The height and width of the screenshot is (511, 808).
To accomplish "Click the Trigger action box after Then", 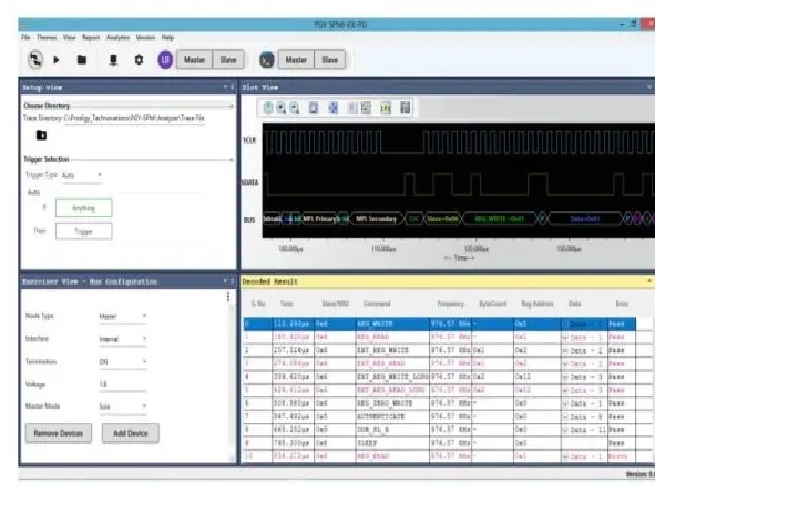I will 83,231.
